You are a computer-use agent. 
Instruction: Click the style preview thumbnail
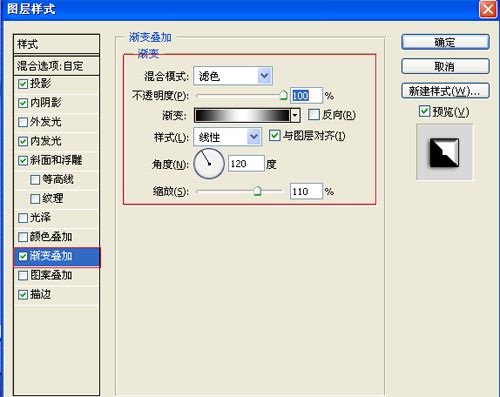click(x=444, y=152)
